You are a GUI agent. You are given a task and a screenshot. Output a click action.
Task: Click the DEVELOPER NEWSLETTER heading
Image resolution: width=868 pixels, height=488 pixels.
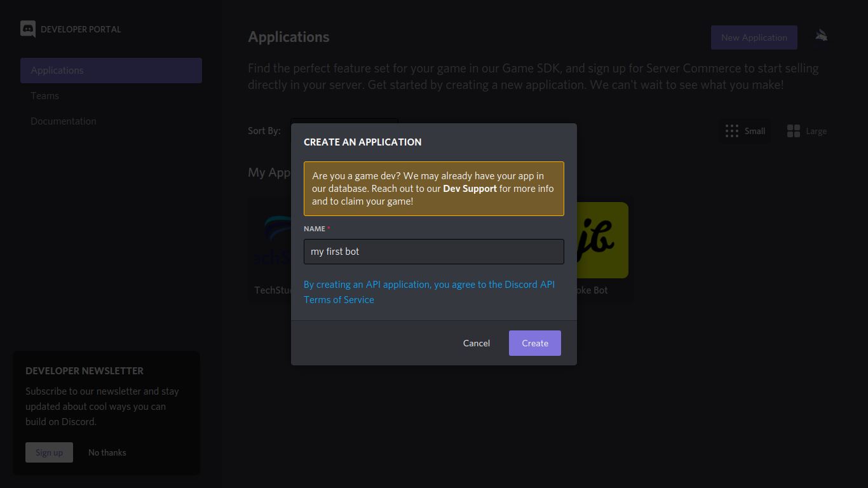pos(85,370)
